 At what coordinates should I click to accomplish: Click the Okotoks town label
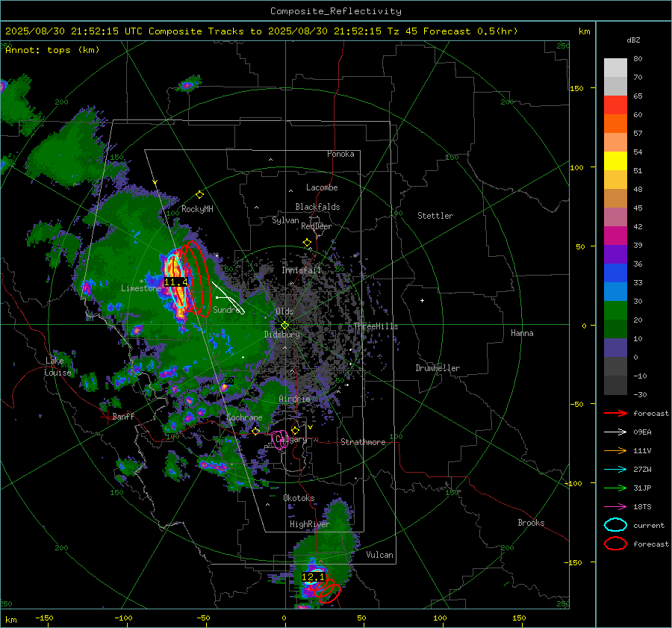(299, 498)
